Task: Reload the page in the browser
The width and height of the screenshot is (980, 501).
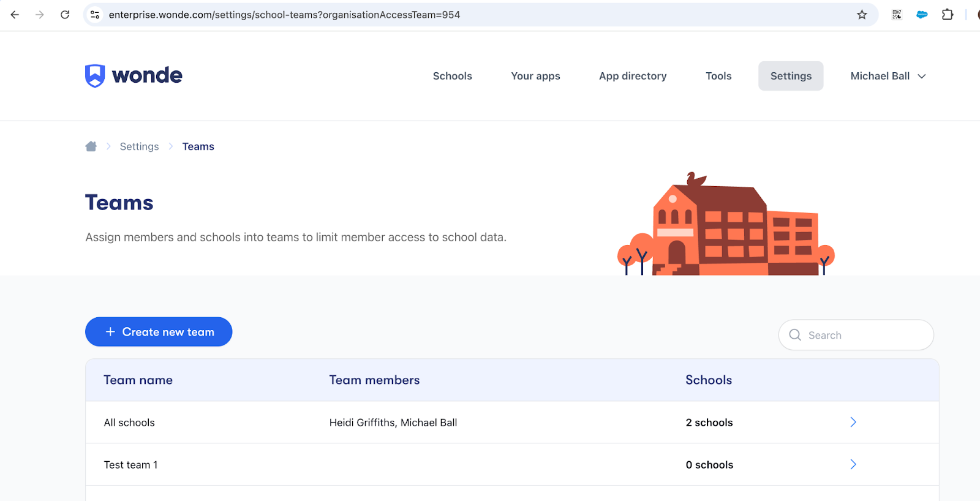Action: click(65, 15)
